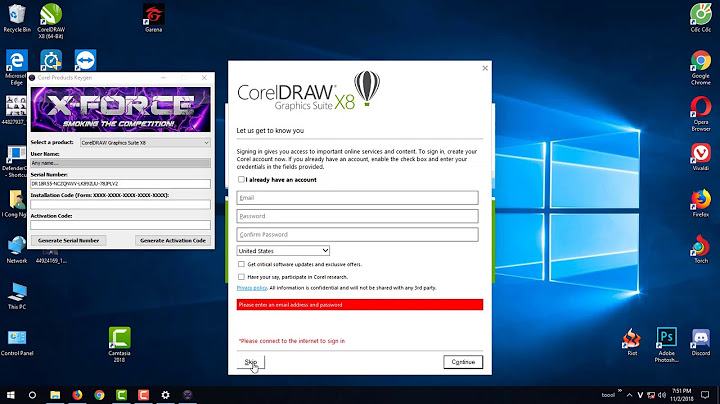Image resolution: width=720 pixels, height=404 pixels.
Task: Click the green Camtasia icon on taskbar
Action: (121, 395)
